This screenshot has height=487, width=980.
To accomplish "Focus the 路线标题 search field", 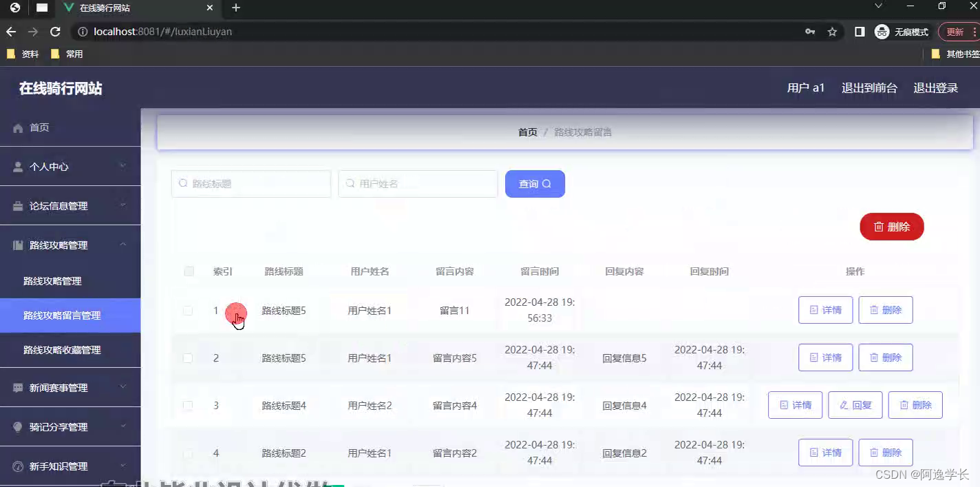I will [251, 184].
